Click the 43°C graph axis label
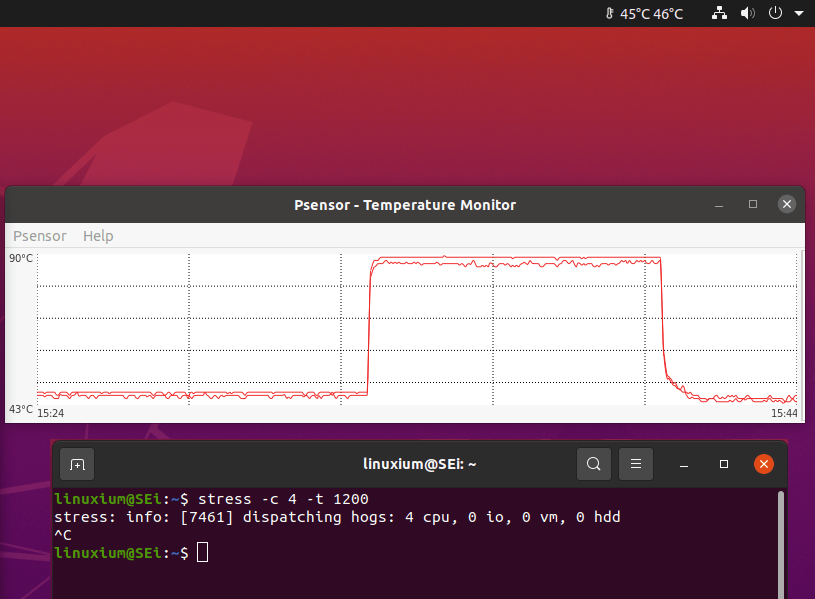 click(21, 409)
